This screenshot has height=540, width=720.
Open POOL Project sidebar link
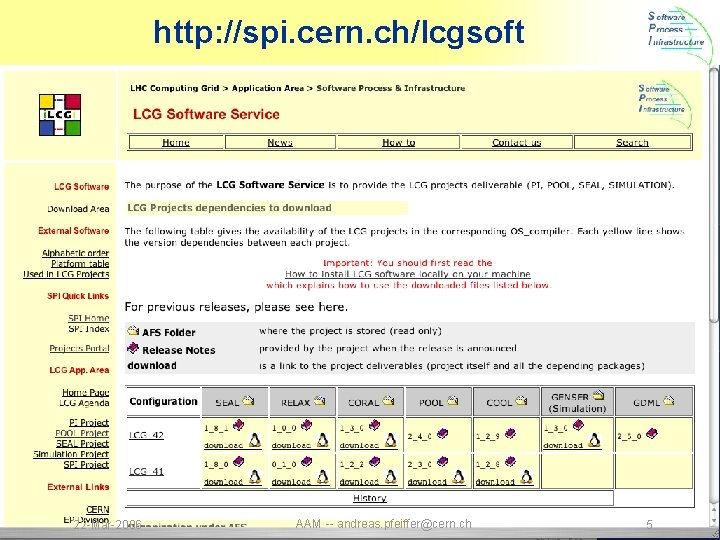pyautogui.click(x=82, y=433)
